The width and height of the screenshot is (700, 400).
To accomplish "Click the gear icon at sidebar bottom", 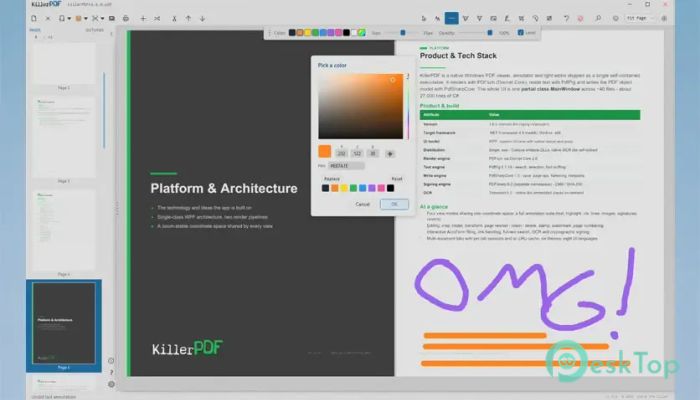I will point(111,384).
